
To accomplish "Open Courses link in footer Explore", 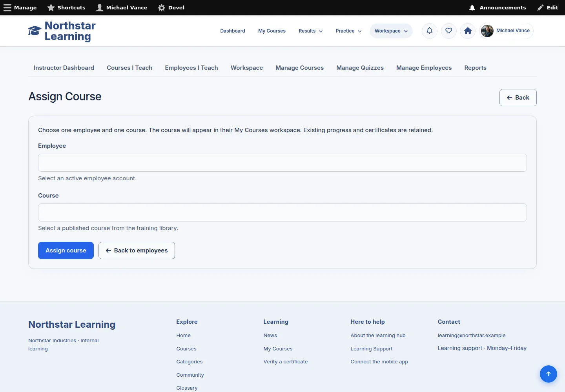I will pyautogui.click(x=186, y=349).
